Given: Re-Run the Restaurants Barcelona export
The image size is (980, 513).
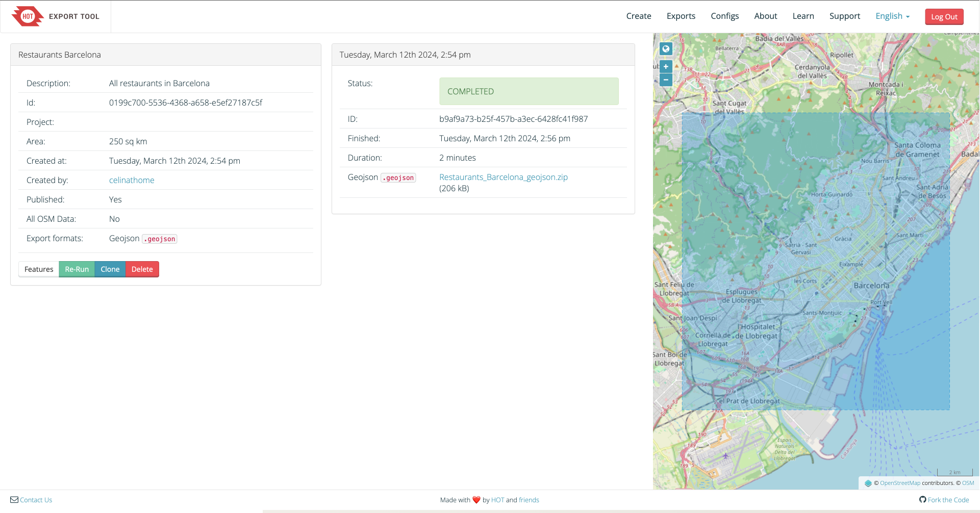Looking at the screenshot, I should [x=77, y=269].
